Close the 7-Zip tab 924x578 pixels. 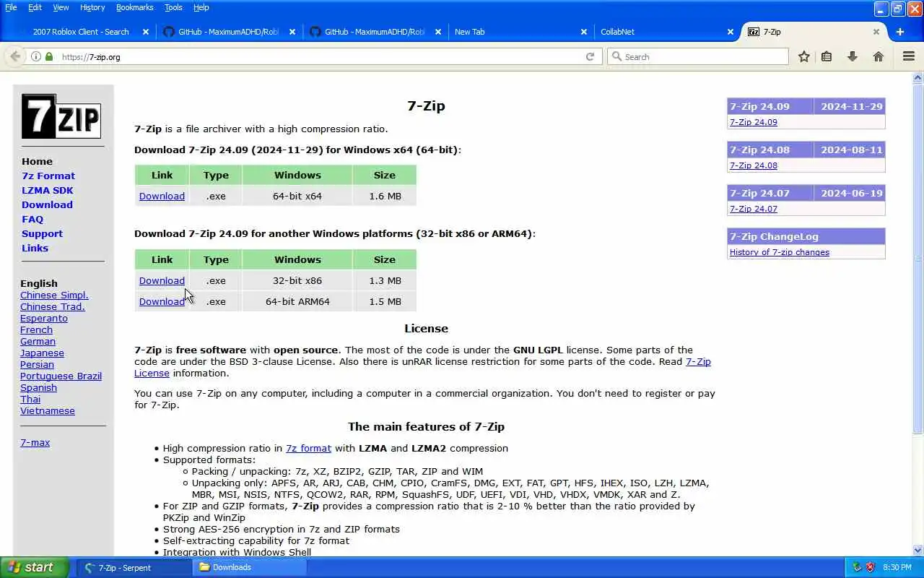(x=876, y=32)
